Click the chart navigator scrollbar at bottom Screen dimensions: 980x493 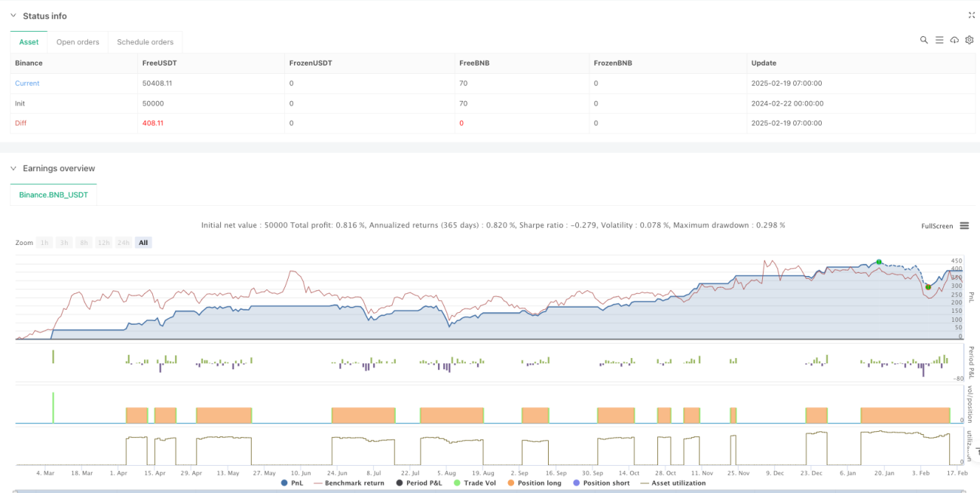490,491
